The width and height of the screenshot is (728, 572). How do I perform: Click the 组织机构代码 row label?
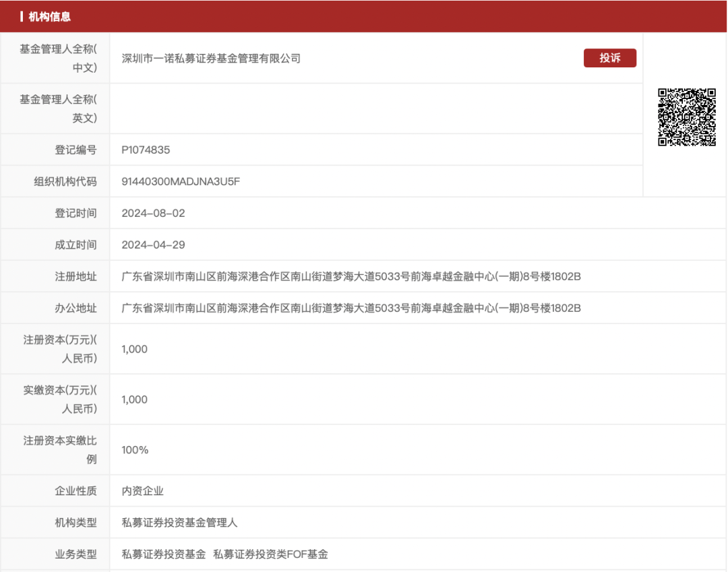[x=65, y=182]
